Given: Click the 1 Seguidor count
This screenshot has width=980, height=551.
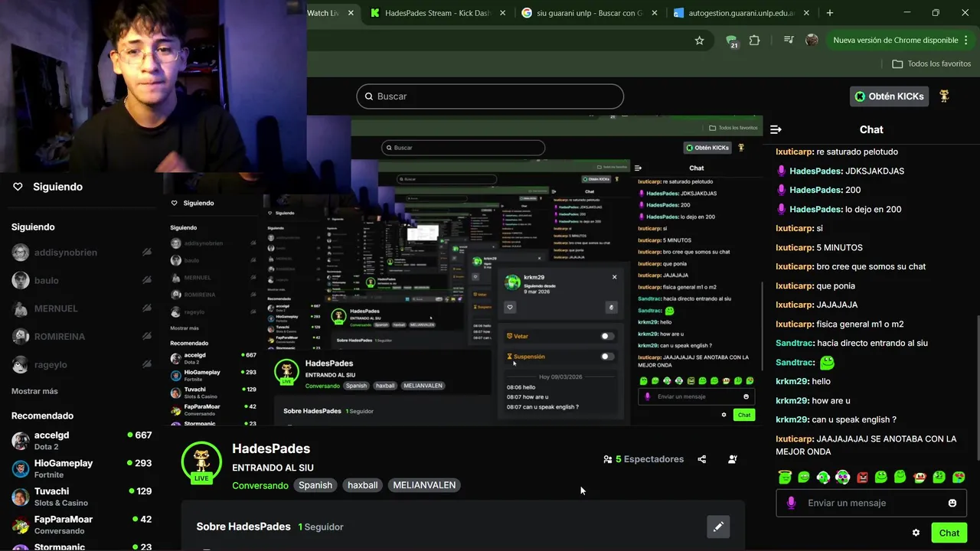Looking at the screenshot, I should [320, 527].
